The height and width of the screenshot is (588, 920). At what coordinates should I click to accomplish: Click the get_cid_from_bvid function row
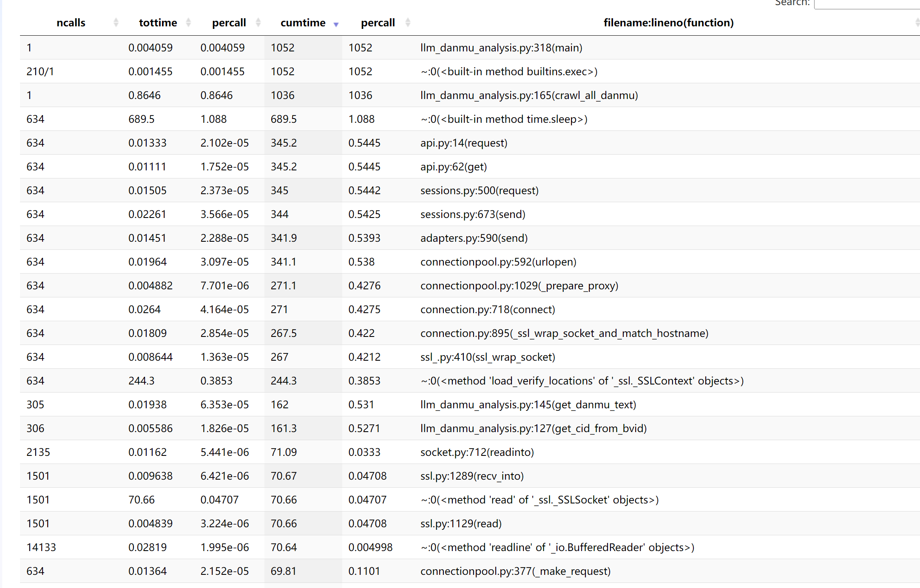click(533, 428)
